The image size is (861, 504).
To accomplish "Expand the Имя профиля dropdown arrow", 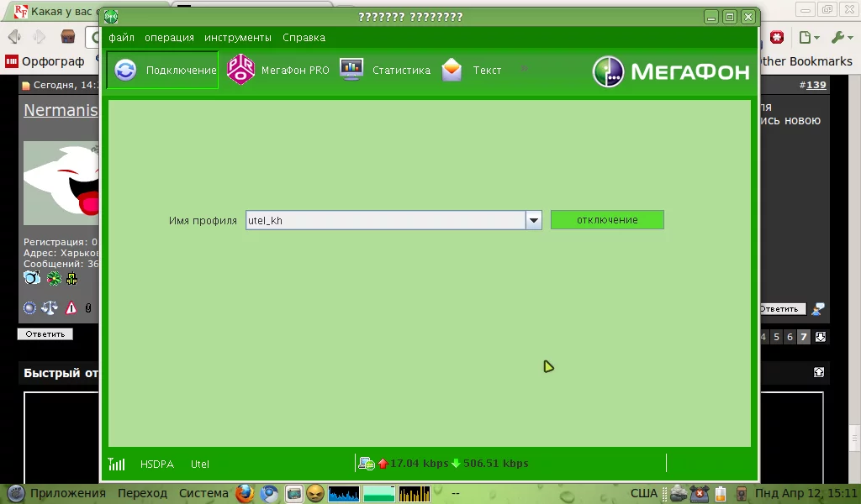I will point(534,220).
